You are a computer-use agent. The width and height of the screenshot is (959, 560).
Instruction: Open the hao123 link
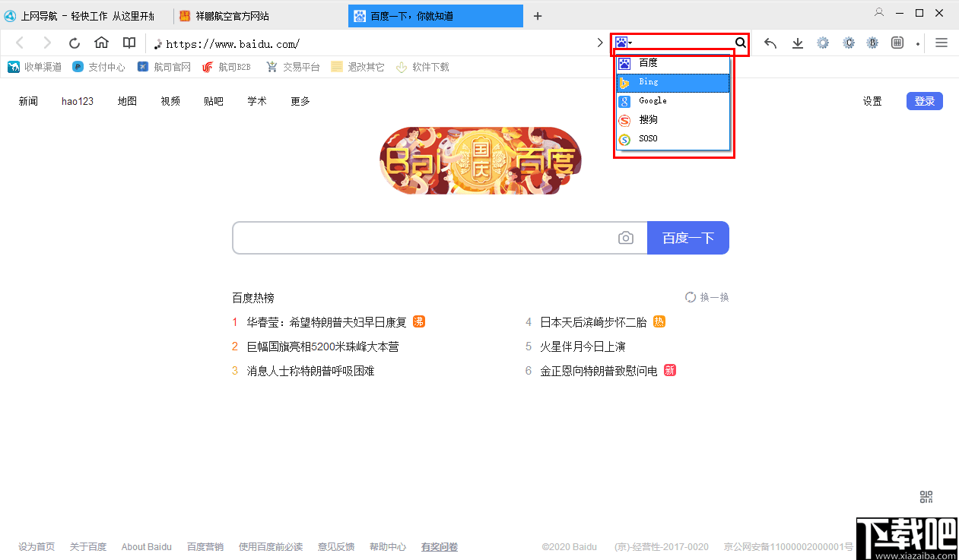(78, 101)
